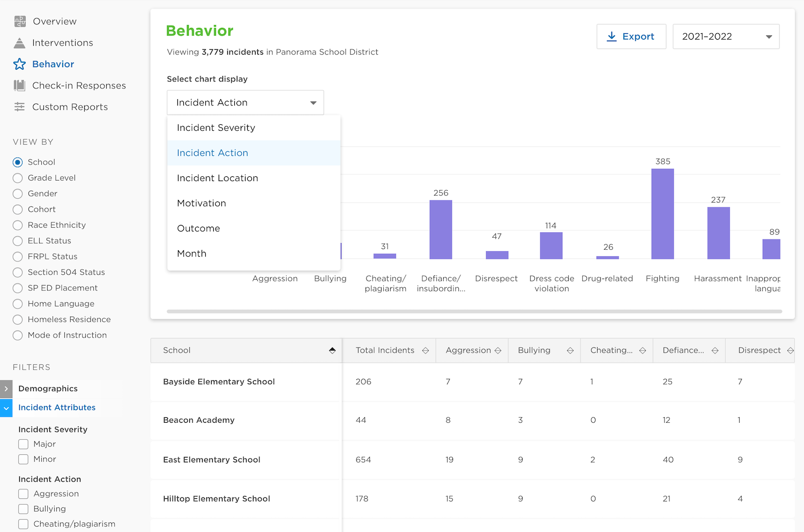The height and width of the screenshot is (532, 804).
Task: Check the Cheating/plagiarism filter checkbox
Action: [24, 524]
